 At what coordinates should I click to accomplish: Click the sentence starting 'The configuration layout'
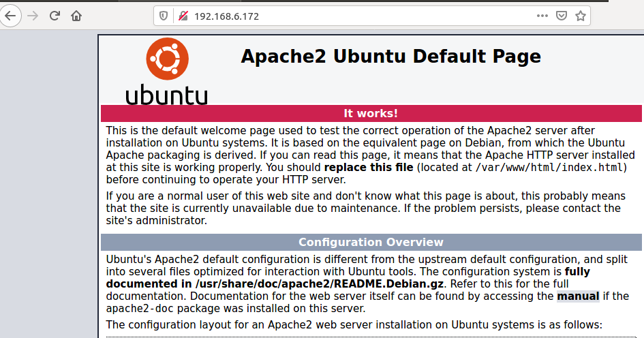pos(354,325)
